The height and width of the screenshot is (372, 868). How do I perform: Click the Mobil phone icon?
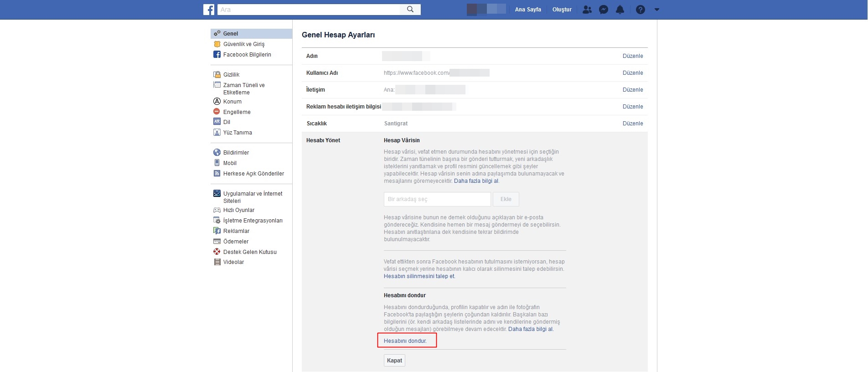coord(217,163)
